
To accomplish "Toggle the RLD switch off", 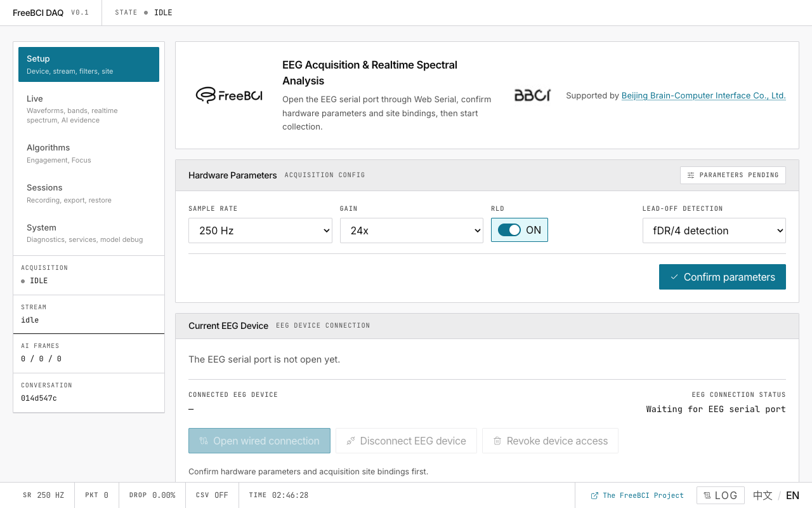I will (509, 230).
